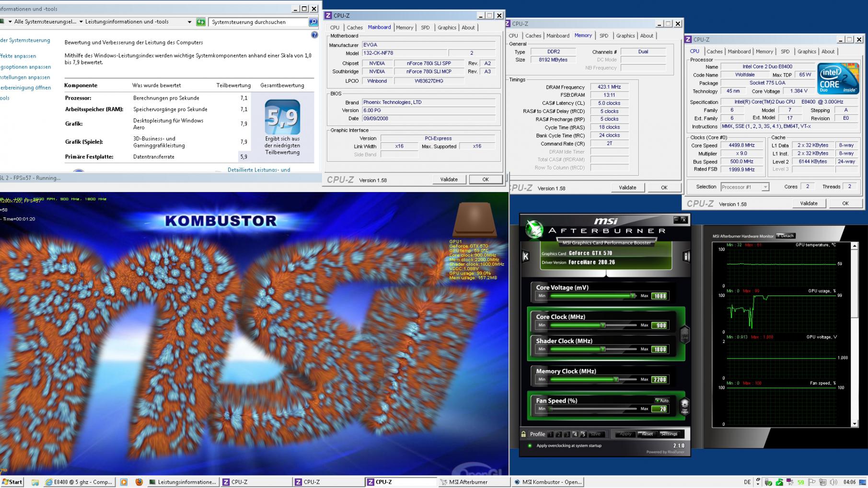The width and height of the screenshot is (868, 488).
Task: Click the media player quick launch icon
Action: 124,482
